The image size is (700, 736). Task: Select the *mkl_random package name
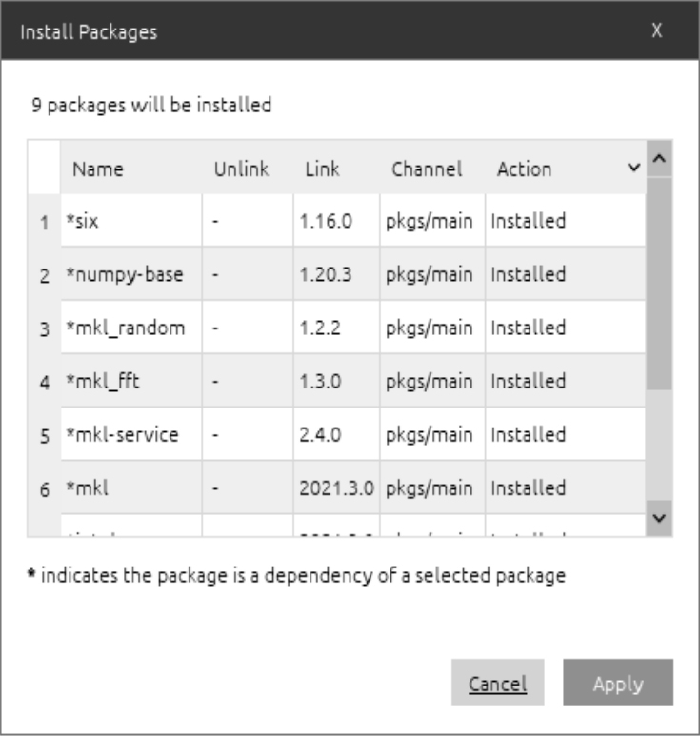[124, 328]
